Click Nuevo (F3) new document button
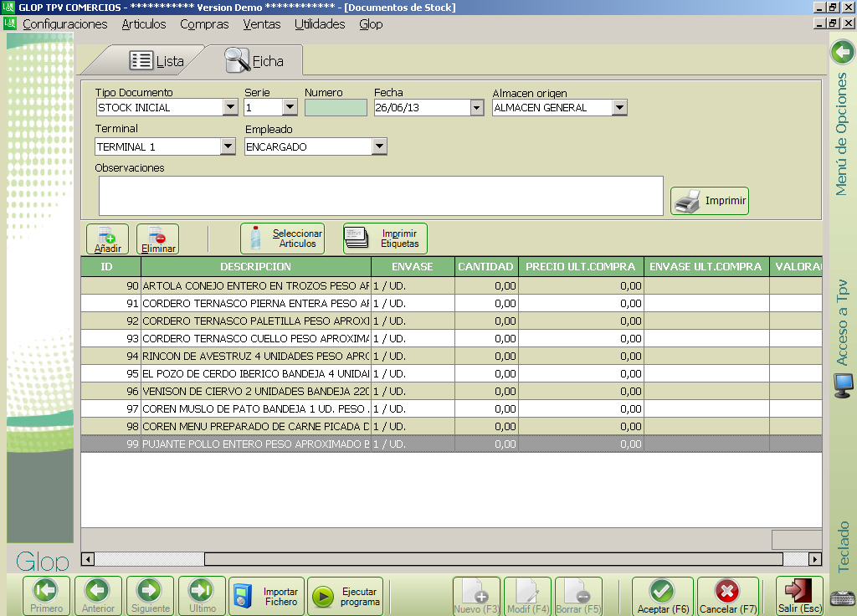 coord(476,596)
